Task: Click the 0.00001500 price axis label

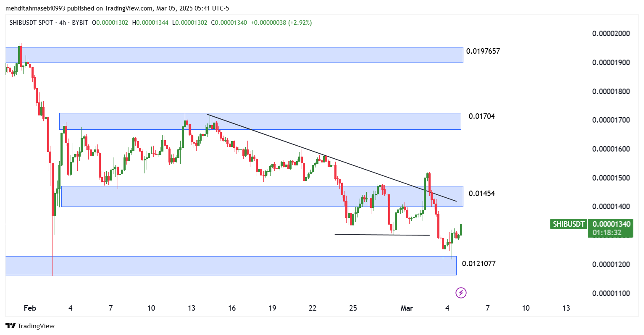Action: point(611,178)
